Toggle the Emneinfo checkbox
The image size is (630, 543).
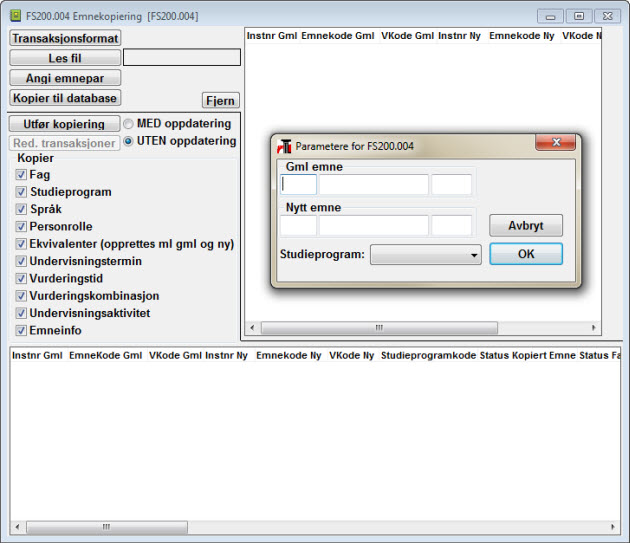pos(21,330)
